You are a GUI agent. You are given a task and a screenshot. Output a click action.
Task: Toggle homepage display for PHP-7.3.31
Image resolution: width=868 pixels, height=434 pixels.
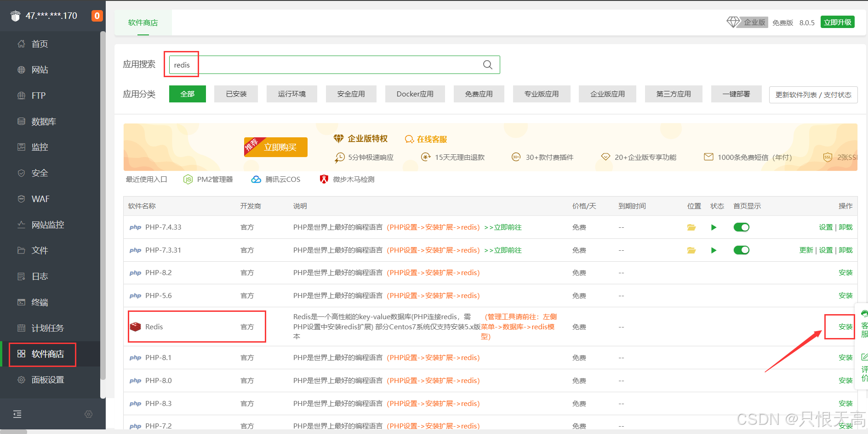point(741,250)
